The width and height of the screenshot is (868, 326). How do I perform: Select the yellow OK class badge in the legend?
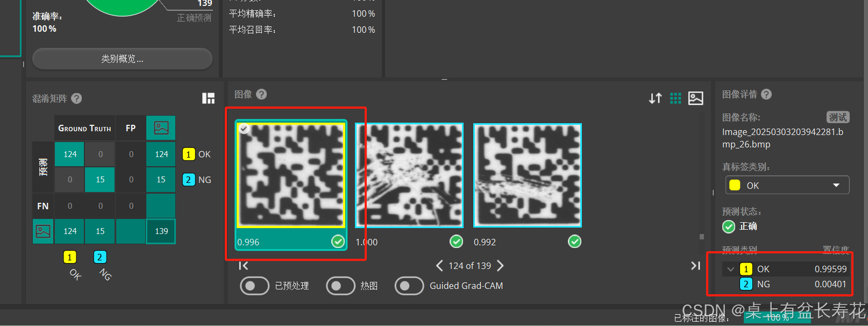[x=188, y=154]
